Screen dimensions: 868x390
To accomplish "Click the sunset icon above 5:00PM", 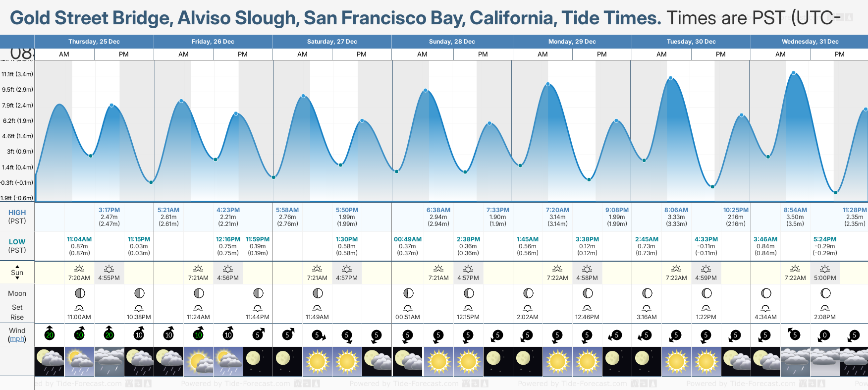I will pos(825,269).
